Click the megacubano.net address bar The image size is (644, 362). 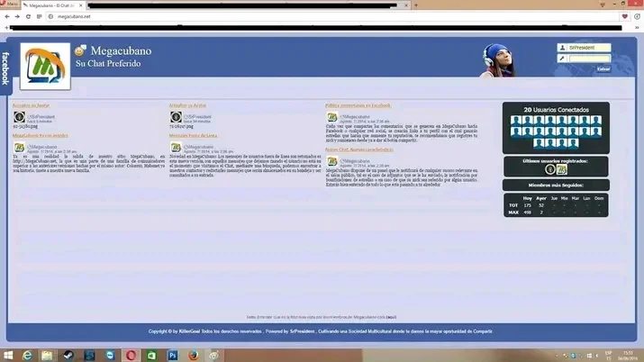332,16
